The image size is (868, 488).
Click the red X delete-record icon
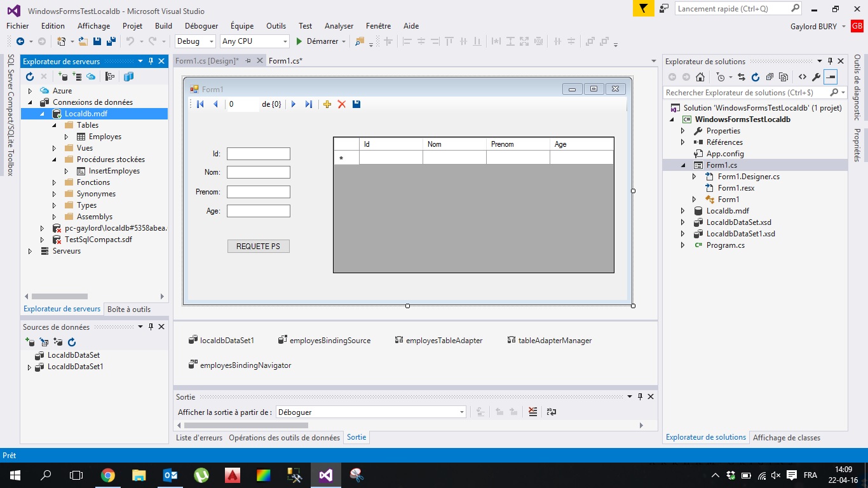pos(342,104)
